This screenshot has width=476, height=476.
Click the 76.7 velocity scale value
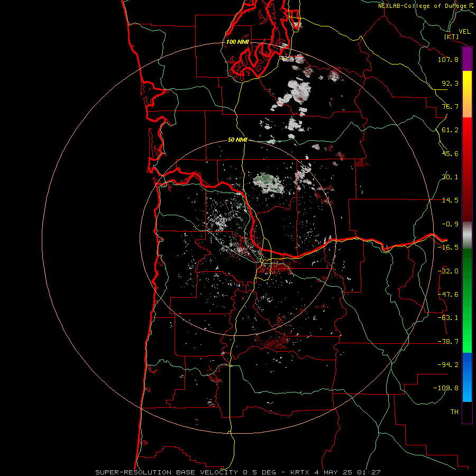pyautogui.click(x=450, y=106)
